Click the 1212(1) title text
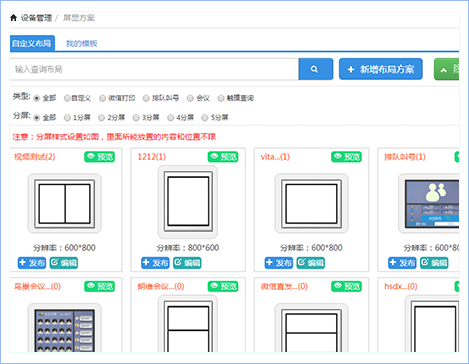This screenshot has width=469, height=364. (152, 157)
